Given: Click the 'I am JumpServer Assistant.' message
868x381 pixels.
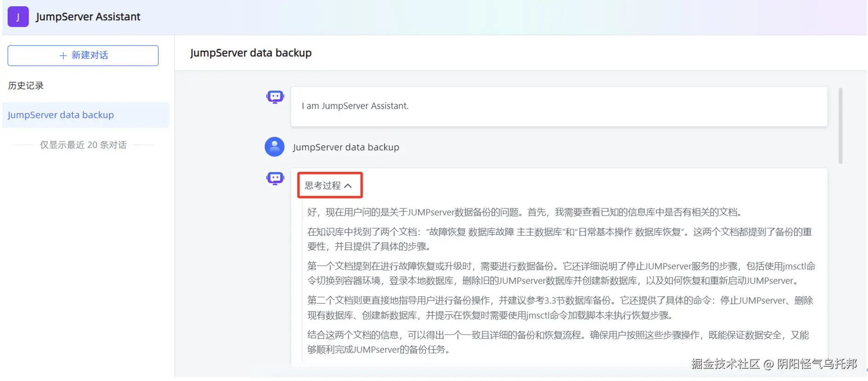Looking at the screenshot, I should tap(355, 106).
